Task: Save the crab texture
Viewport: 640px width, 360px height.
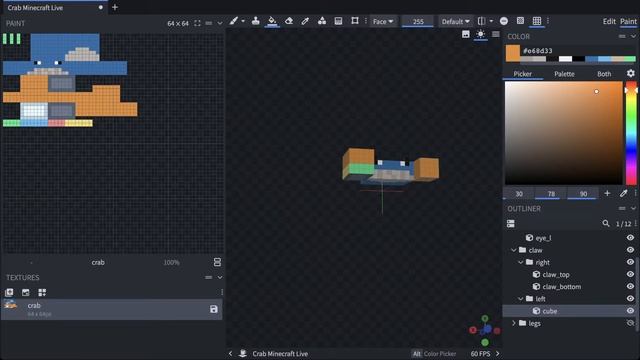Action: [x=213, y=309]
